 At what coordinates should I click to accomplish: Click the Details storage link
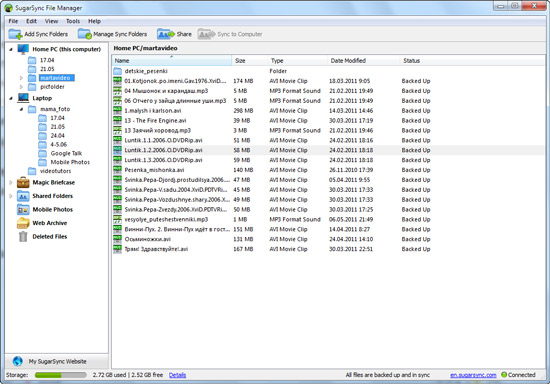(177, 375)
